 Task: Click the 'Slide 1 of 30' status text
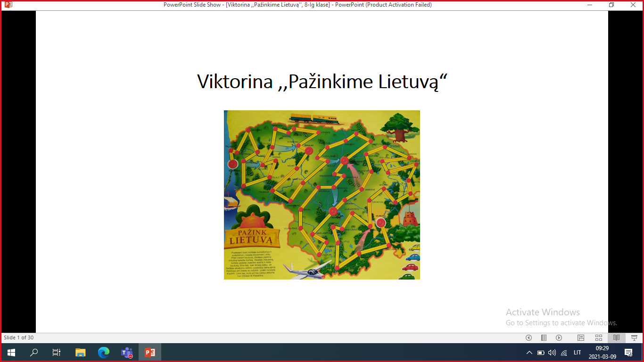[19, 337]
